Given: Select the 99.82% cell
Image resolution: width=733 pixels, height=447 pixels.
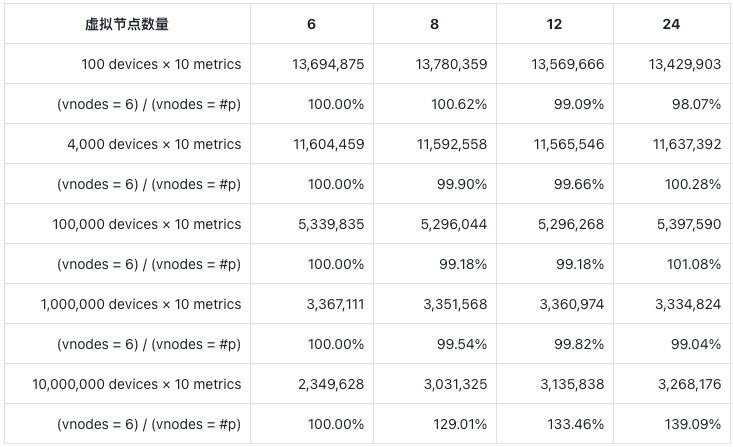Looking at the screenshot, I should pyautogui.click(x=578, y=344).
